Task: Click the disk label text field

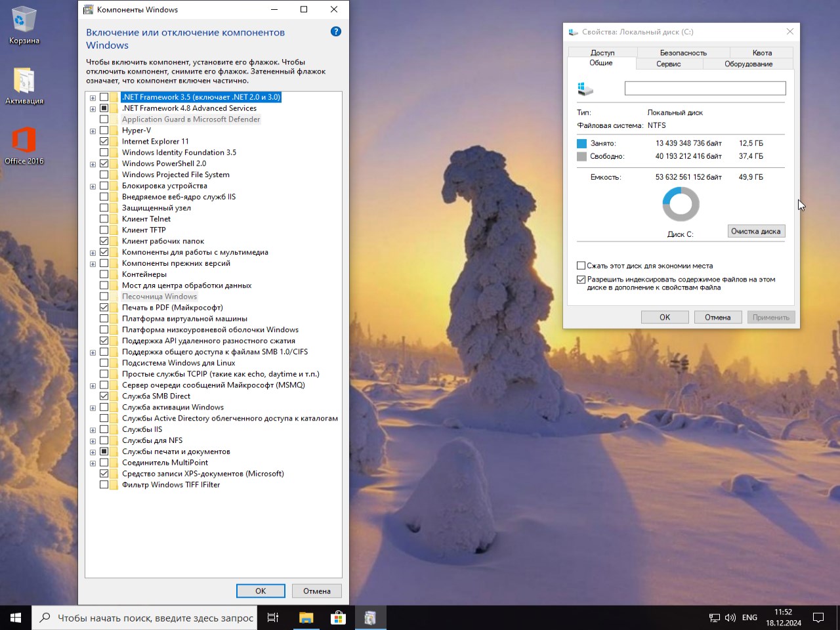Action: [x=705, y=88]
